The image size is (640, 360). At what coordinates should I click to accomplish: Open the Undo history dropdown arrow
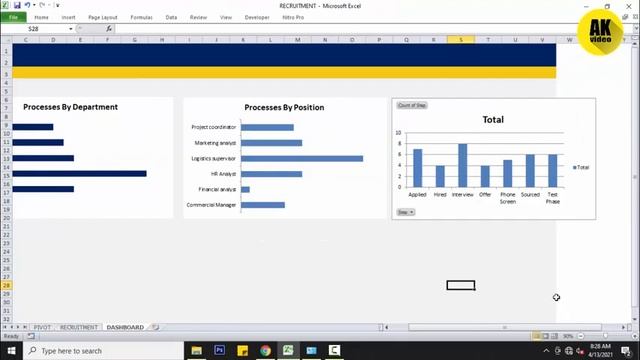click(x=34, y=5)
